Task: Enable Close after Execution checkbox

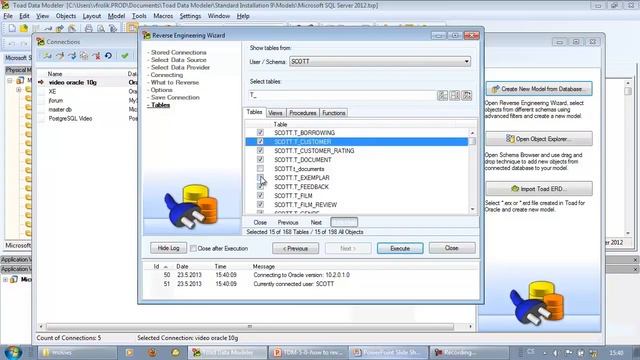Action: tap(193, 248)
